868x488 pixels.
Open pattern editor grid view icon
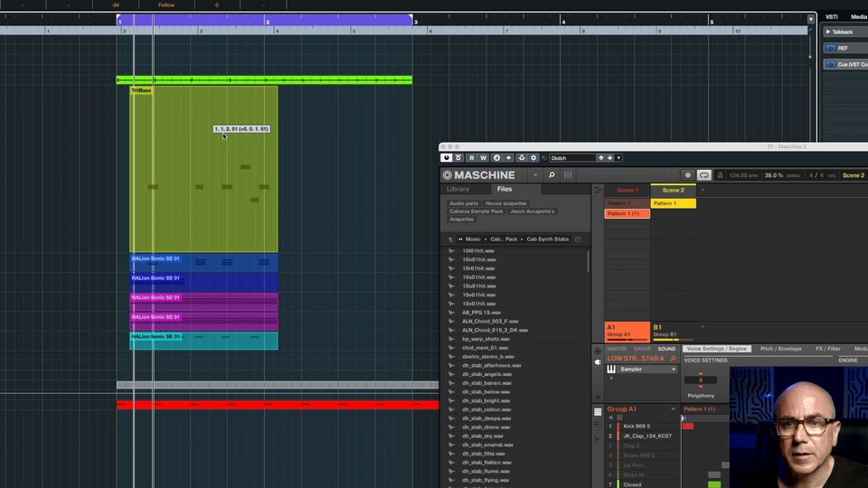(x=598, y=412)
